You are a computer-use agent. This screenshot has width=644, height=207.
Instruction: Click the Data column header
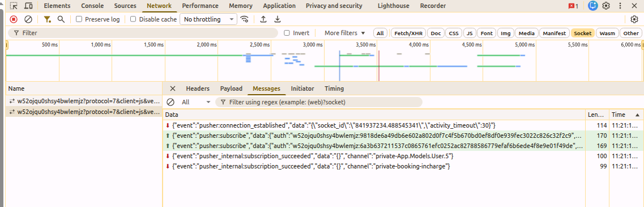[374, 115]
